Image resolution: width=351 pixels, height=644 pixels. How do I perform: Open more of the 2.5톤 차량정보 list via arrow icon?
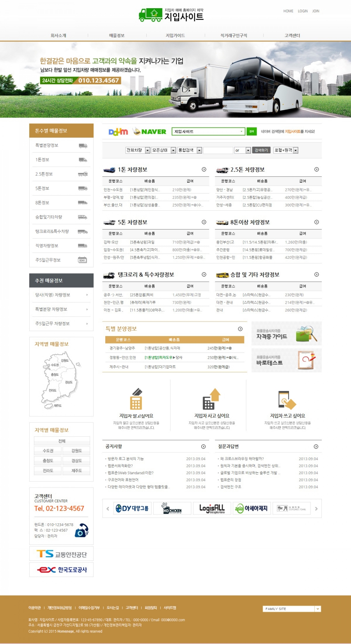pos(317,169)
